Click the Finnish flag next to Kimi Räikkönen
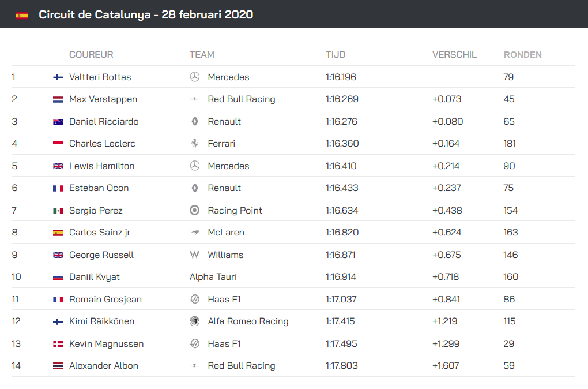The image size is (588, 389). point(58,322)
